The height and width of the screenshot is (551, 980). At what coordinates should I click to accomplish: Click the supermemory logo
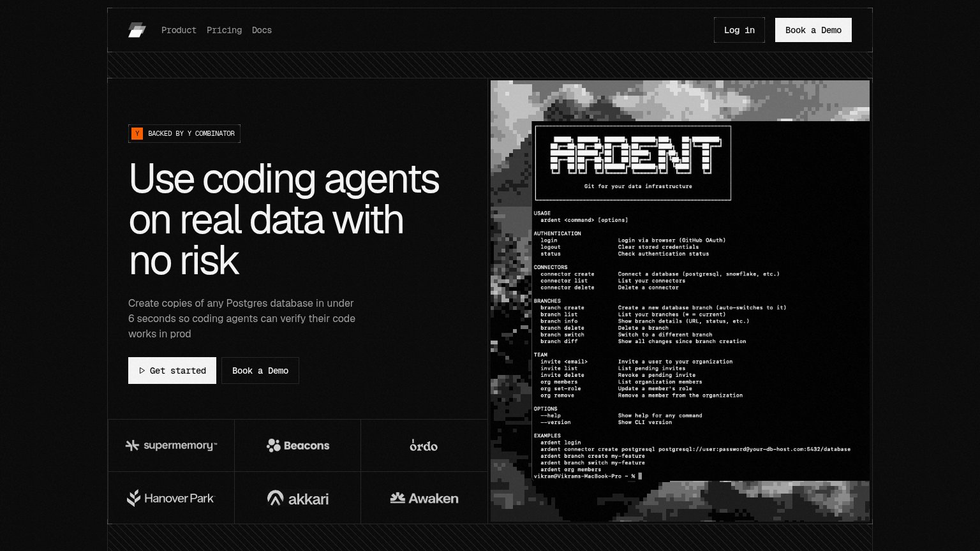pos(171,445)
